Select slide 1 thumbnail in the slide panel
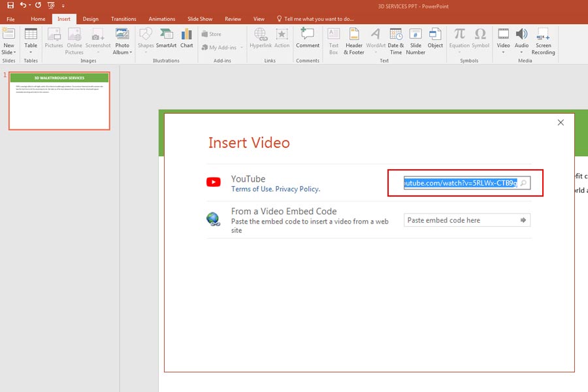Viewport: 588px width, 392px height. [59, 101]
